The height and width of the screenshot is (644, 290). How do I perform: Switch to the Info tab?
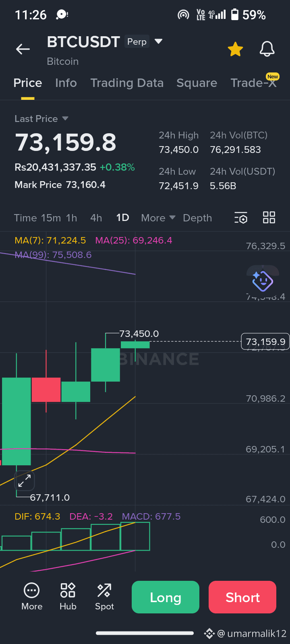[x=66, y=83]
